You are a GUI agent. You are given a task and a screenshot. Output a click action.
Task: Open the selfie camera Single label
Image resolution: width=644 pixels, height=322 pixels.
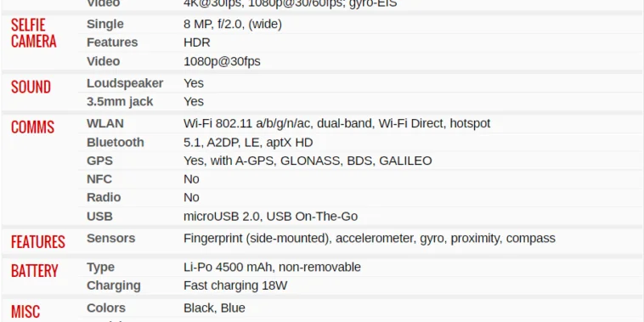pyautogui.click(x=105, y=24)
